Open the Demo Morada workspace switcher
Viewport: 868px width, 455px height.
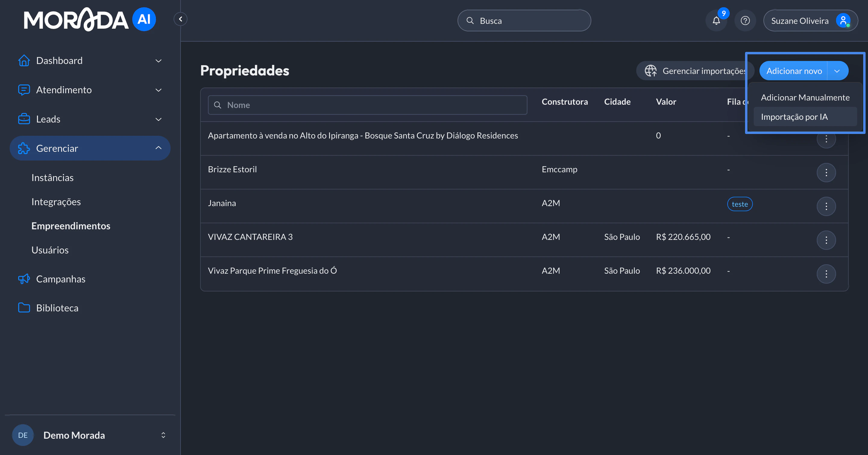(163, 435)
